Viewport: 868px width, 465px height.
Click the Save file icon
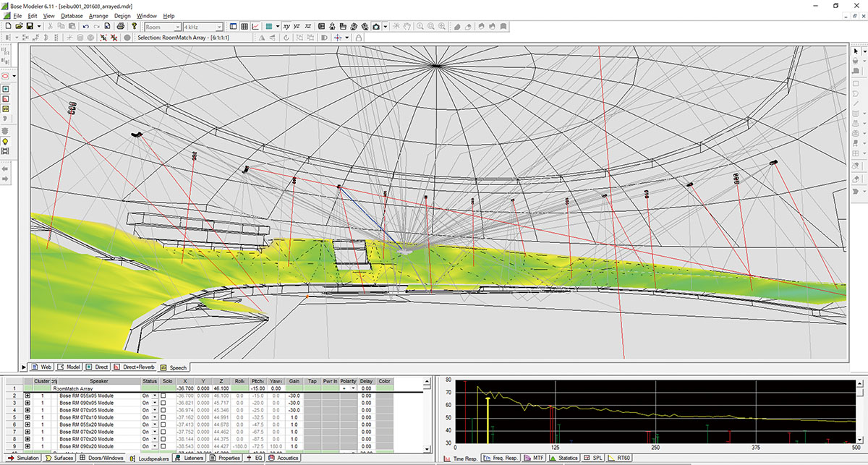[x=30, y=27]
